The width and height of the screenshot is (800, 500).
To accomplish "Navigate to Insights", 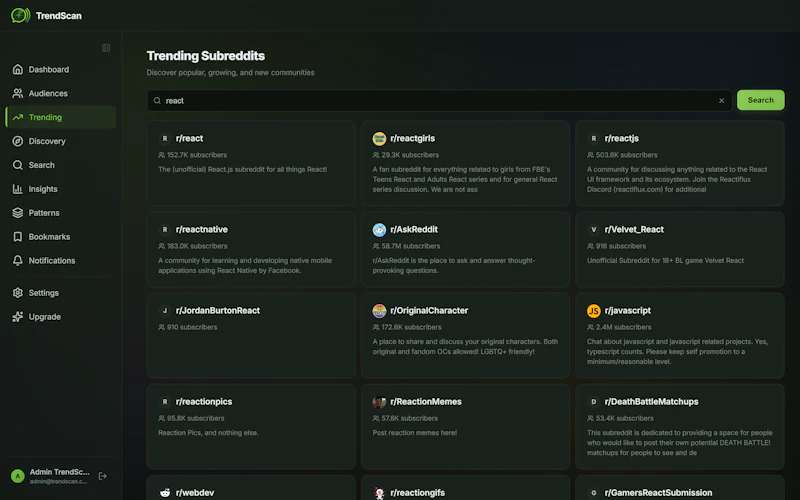I will point(60,189).
